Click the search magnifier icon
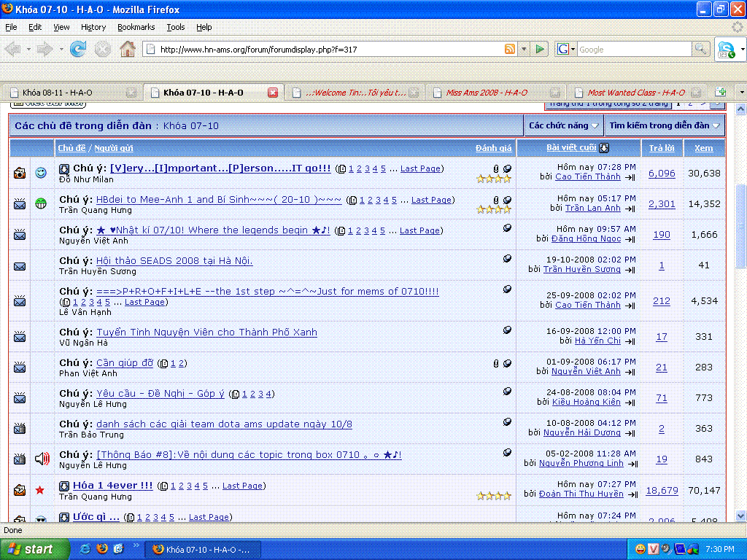This screenshot has height=560, width=747. [x=700, y=49]
